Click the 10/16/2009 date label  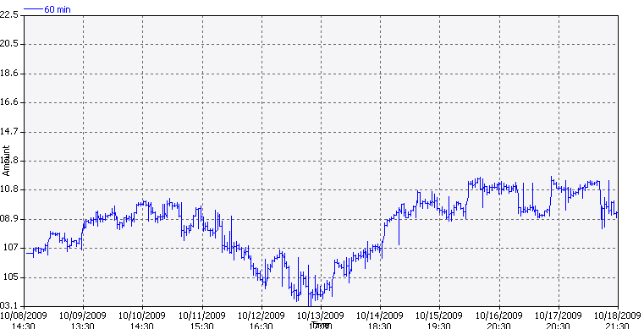pyautogui.click(x=499, y=315)
